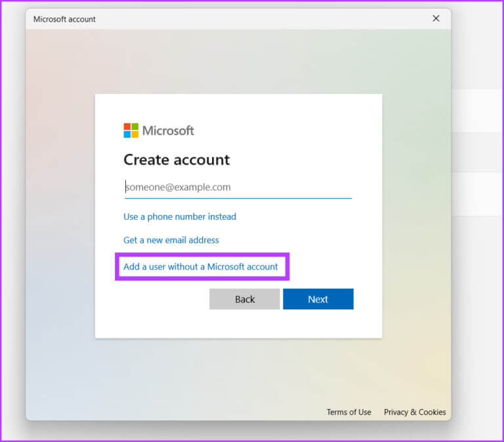Click the Back button

click(244, 299)
